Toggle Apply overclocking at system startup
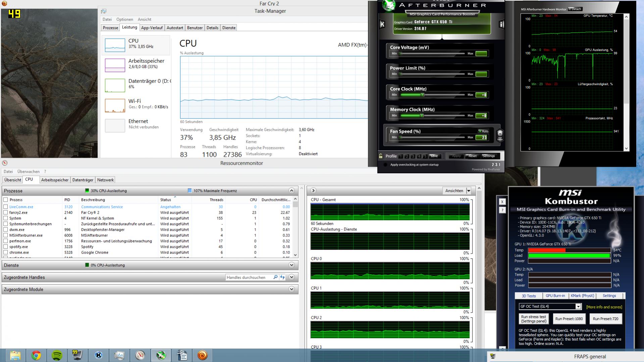 (385, 165)
